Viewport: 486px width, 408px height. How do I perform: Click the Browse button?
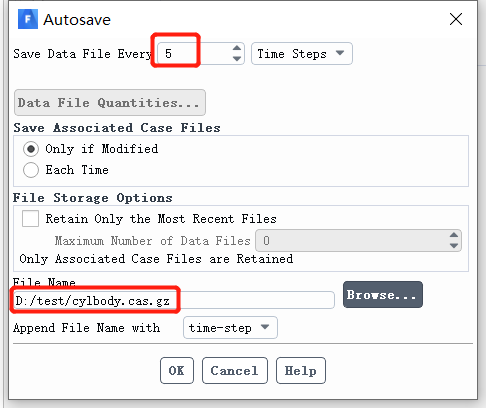tap(383, 294)
